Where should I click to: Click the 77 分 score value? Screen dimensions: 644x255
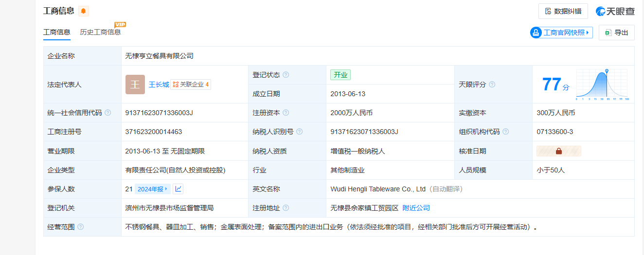click(555, 85)
